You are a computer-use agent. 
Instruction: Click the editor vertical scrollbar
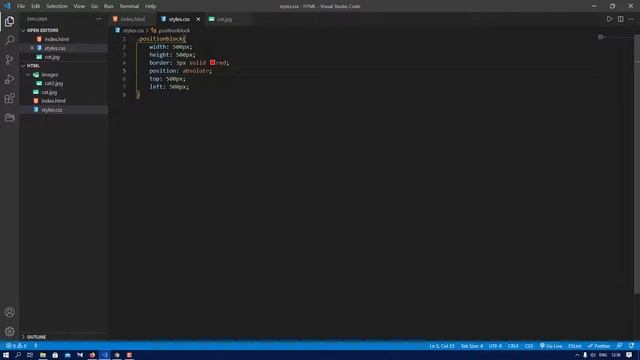pyautogui.click(x=637, y=163)
